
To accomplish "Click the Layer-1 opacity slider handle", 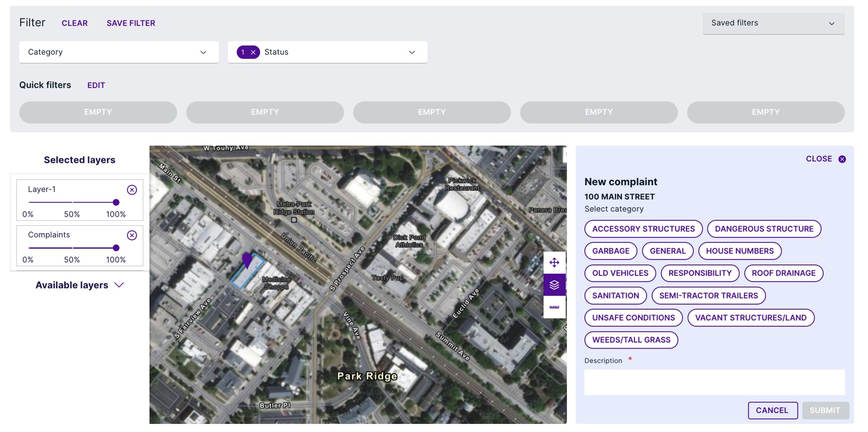I will tap(116, 202).
